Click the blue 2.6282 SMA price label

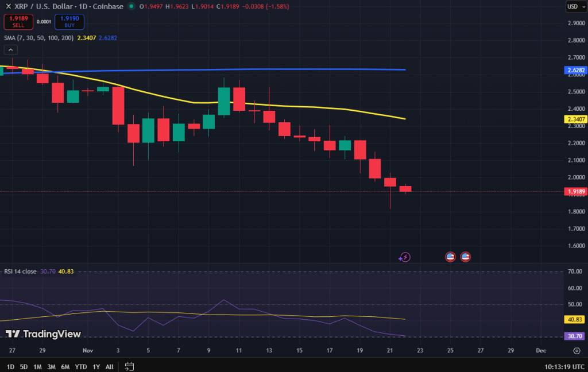click(x=575, y=70)
